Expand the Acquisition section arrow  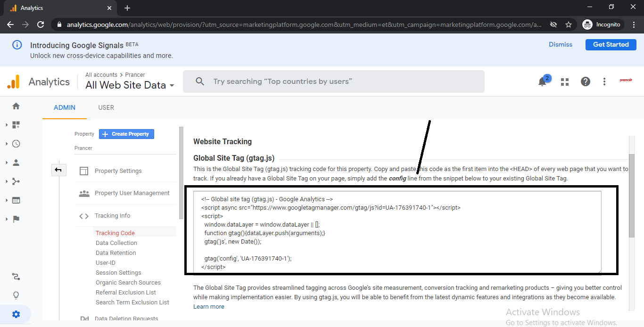pyautogui.click(x=7, y=181)
